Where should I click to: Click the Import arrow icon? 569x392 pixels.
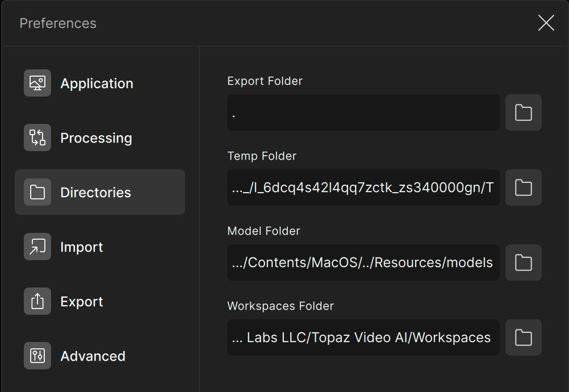click(37, 247)
